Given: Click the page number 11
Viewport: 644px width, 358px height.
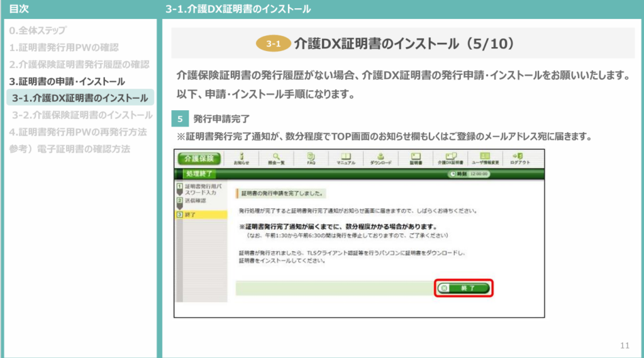Looking at the screenshot, I should pyautogui.click(x=625, y=345).
